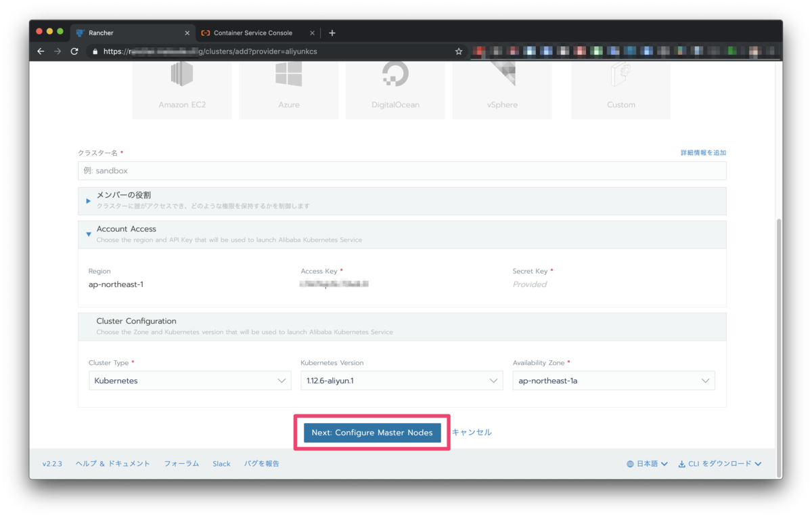
Task: Select the vSphere provider card
Action: 502,90
